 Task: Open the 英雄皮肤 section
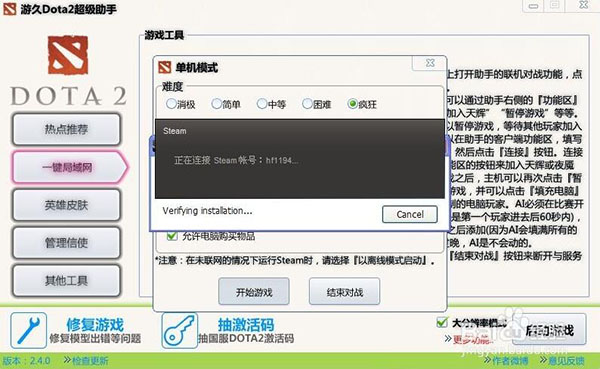[67, 205]
